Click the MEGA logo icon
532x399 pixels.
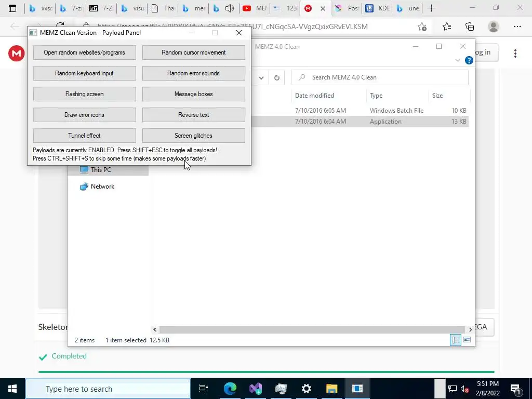coord(16,54)
